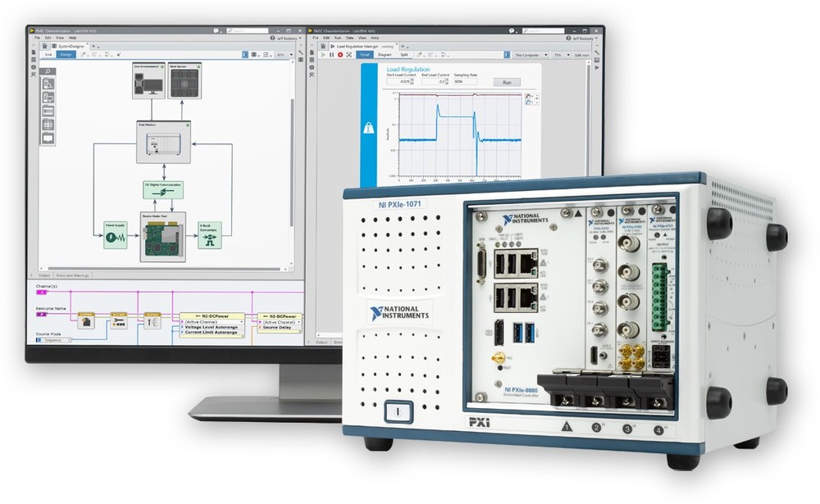Viewport: 820px width, 504px height.
Task: Switch to Live view in SystemDesigner
Action: [x=48, y=54]
